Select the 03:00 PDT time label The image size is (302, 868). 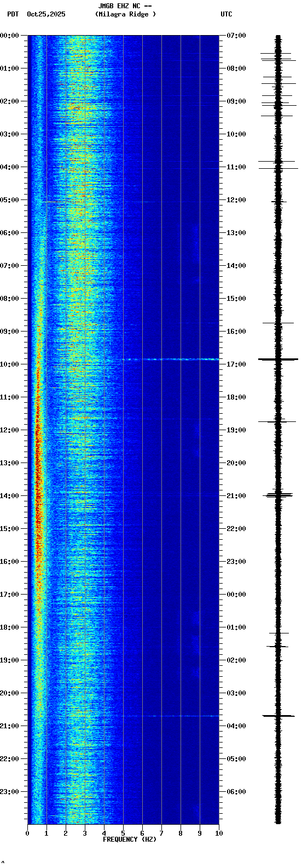click(x=10, y=134)
